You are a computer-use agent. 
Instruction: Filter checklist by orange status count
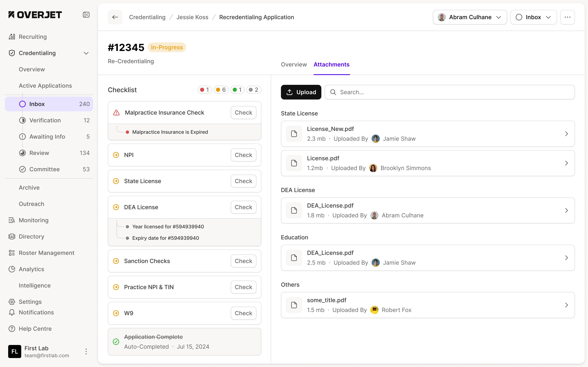point(221,90)
